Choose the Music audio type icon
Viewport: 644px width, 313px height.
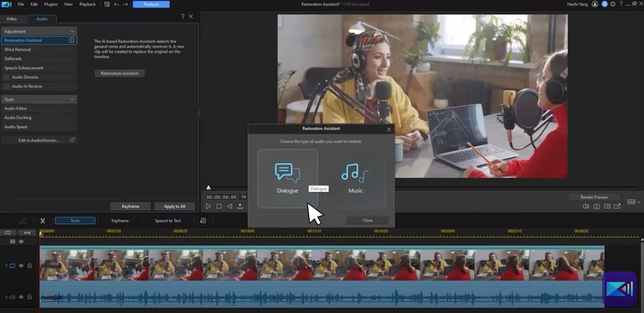click(355, 173)
